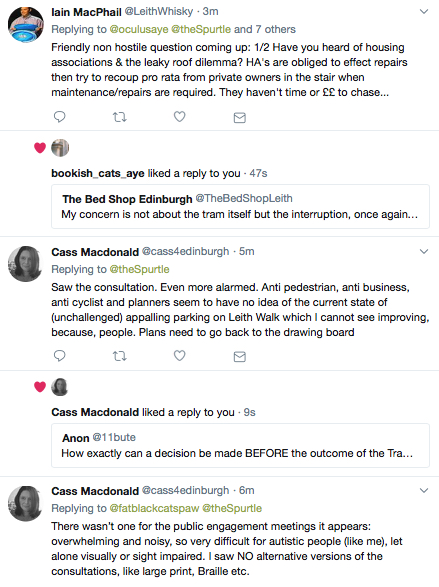Open the @fatblackcatspaw mention link
The image size is (439, 587).
pos(154,508)
